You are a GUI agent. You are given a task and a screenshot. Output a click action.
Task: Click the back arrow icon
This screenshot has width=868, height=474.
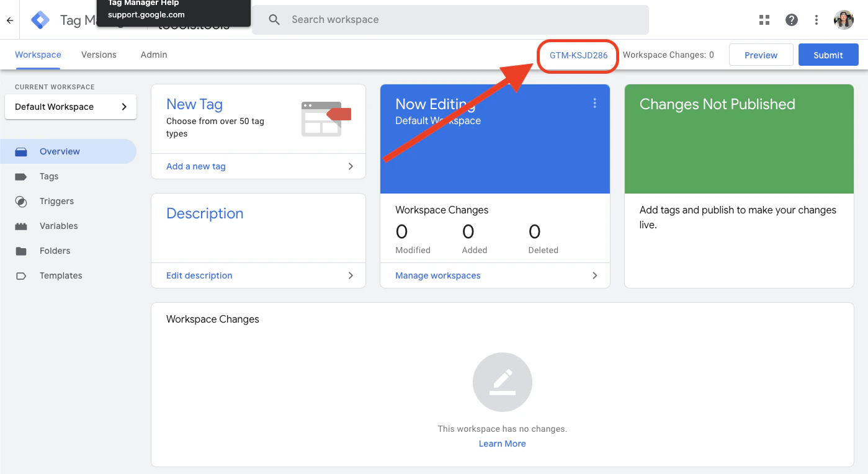click(10, 20)
